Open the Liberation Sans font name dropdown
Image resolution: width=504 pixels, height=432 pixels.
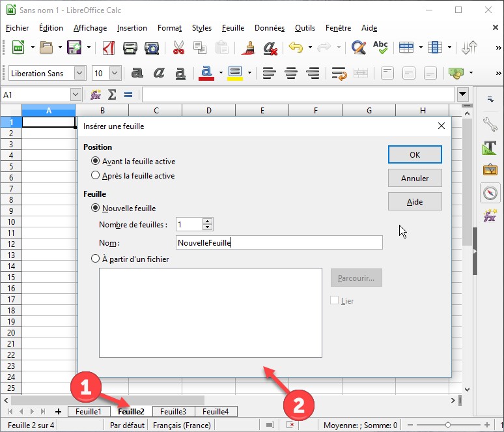pos(79,74)
